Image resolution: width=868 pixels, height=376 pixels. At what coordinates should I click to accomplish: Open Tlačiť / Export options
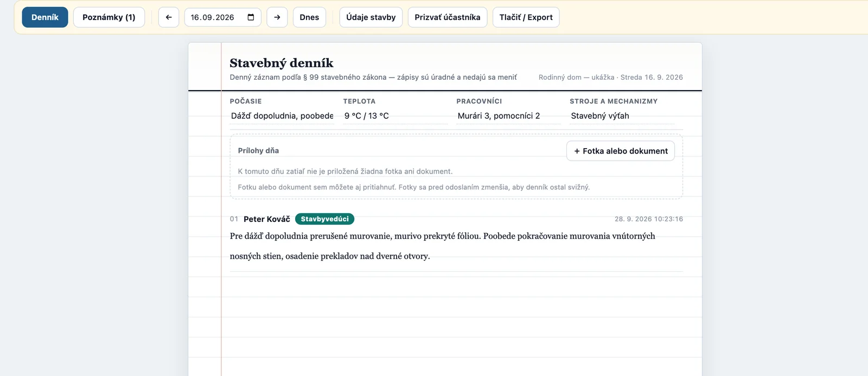[x=526, y=17]
